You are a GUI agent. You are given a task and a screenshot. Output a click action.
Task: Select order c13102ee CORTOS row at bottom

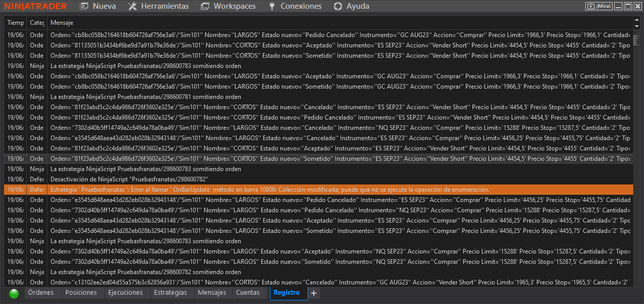(318, 282)
